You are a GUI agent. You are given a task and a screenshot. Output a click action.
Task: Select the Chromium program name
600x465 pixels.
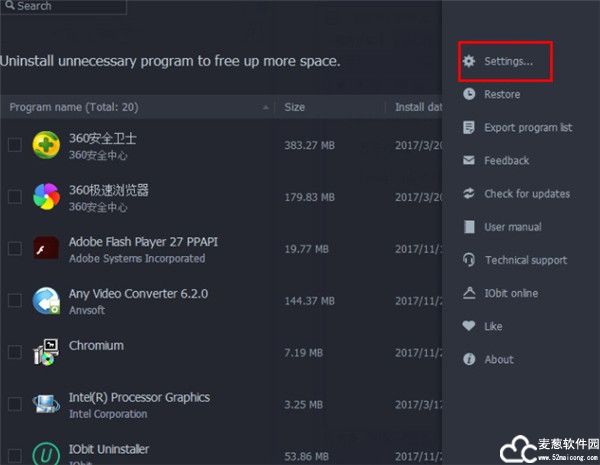coord(96,346)
